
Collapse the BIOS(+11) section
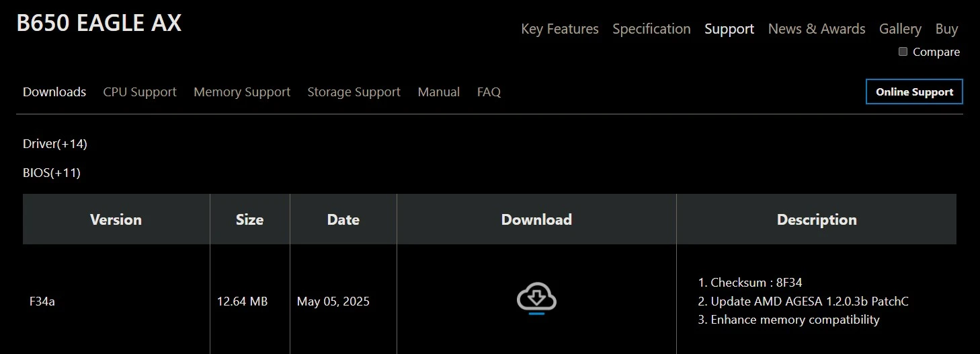(52, 173)
